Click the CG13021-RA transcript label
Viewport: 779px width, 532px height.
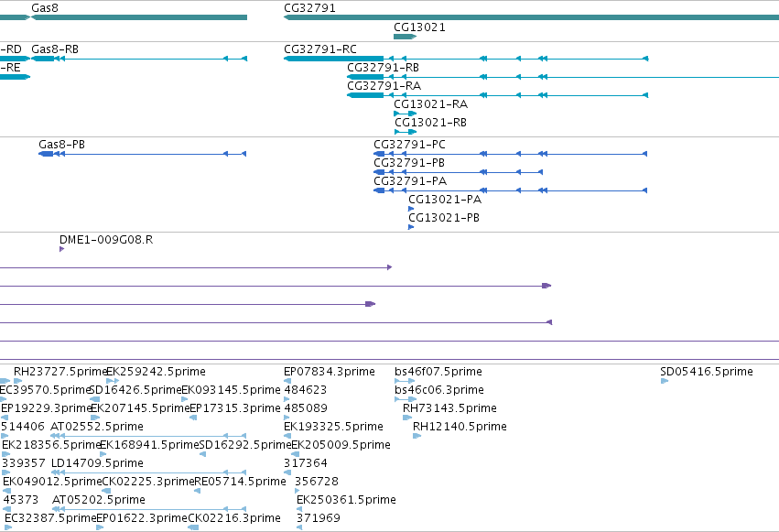[x=430, y=104]
